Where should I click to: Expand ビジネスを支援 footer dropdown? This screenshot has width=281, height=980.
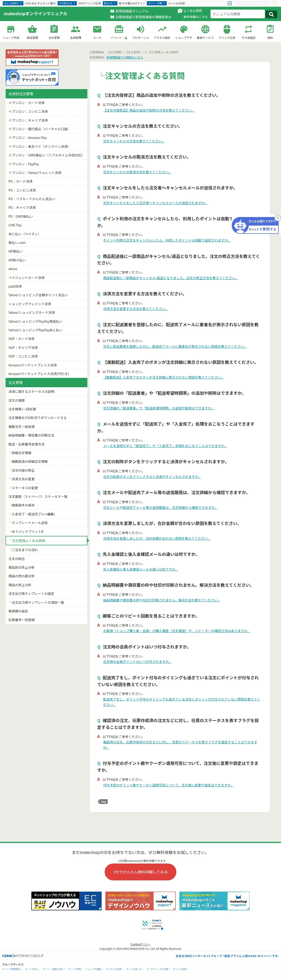114,969
